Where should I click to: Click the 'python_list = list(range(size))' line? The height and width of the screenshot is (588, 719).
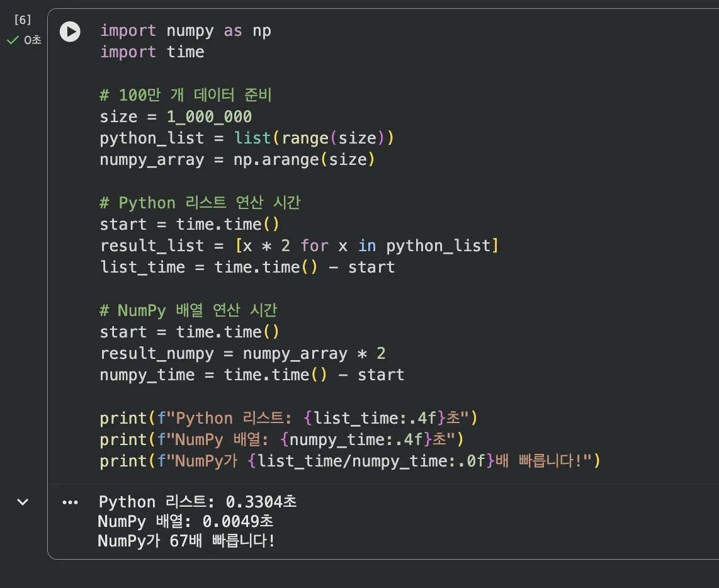246,138
